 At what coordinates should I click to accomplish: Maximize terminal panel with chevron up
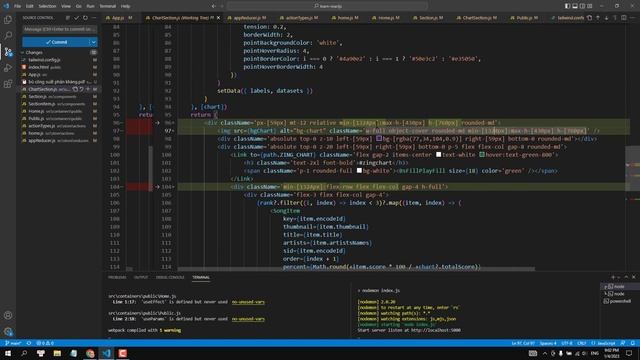626,277
